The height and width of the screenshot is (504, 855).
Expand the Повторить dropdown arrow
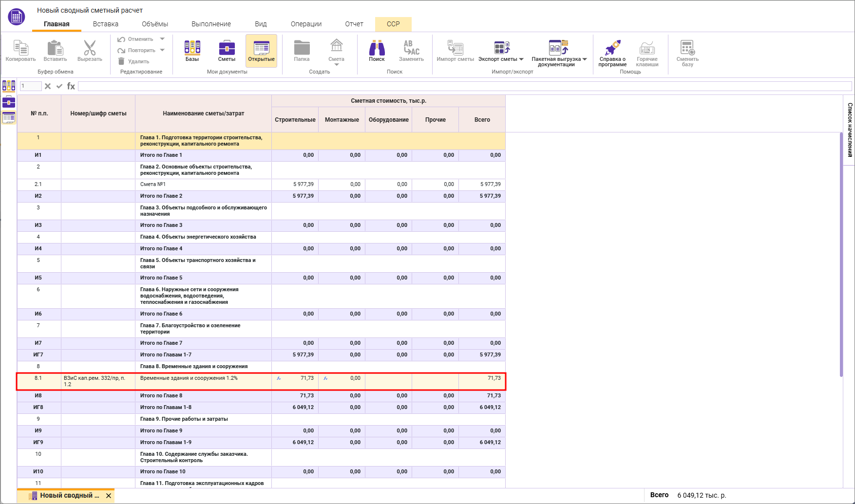tap(162, 50)
